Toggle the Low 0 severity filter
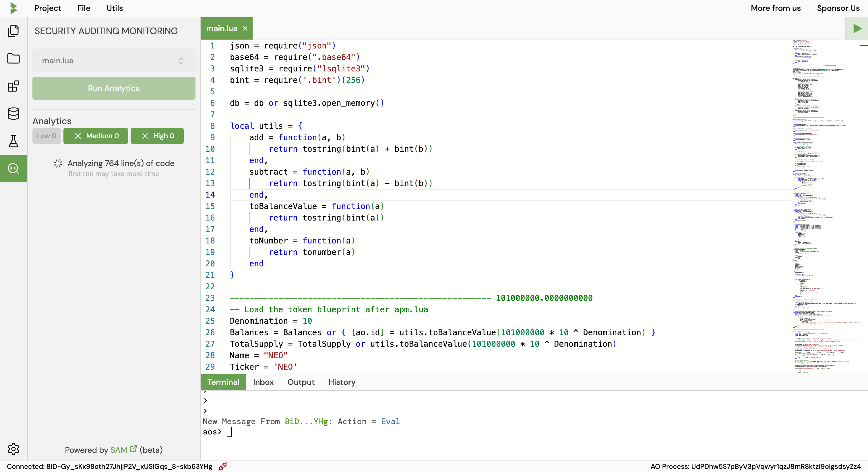The width and height of the screenshot is (868, 472). click(46, 136)
